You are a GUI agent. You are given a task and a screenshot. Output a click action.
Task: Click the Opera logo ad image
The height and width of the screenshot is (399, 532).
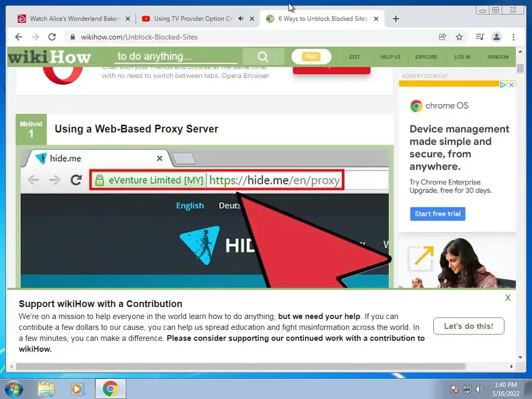(63, 75)
